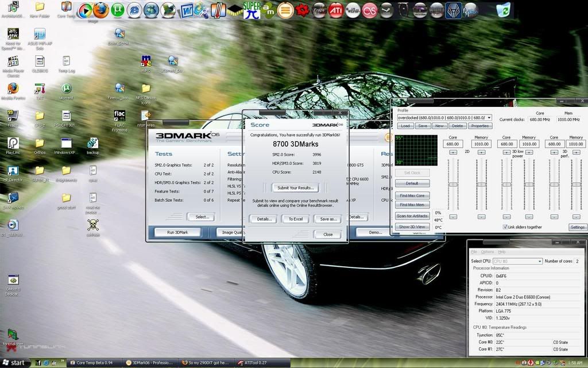588x368 pixels.
Task: Click the Default button in ATITool
Action: tap(412, 183)
